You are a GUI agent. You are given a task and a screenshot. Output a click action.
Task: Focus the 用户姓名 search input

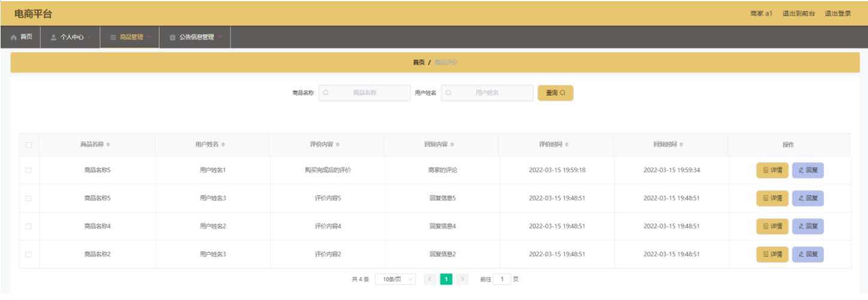(x=487, y=93)
